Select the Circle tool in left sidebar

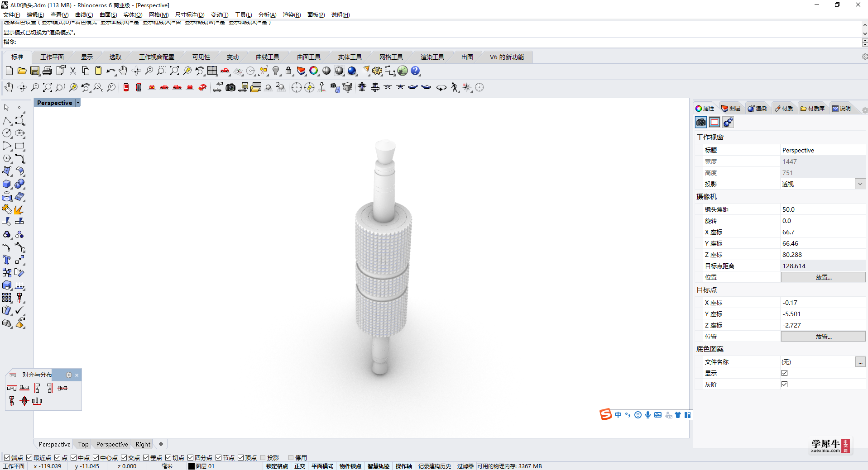pos(7,133)
